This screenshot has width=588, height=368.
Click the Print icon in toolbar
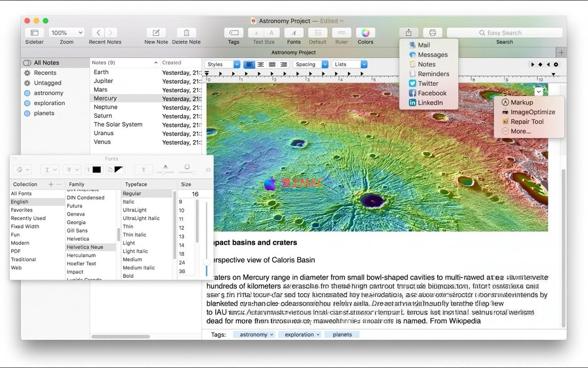pos(433,33)
